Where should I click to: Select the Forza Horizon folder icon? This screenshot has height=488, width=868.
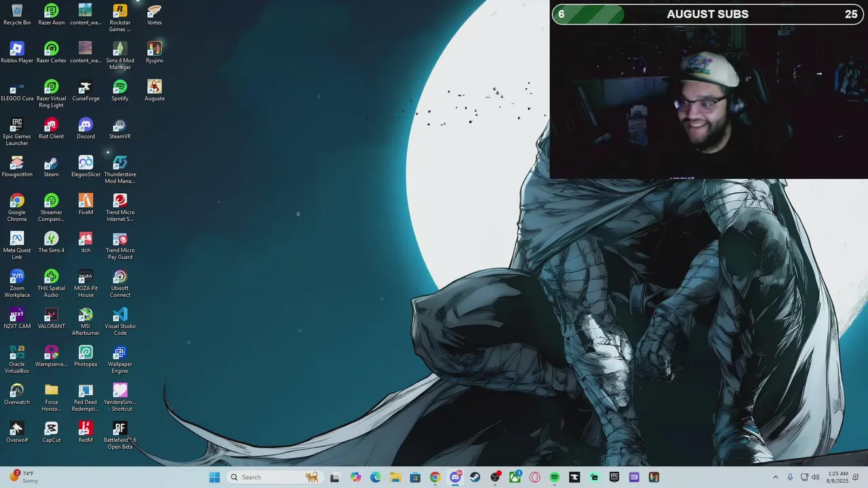[x=52, y=397]
